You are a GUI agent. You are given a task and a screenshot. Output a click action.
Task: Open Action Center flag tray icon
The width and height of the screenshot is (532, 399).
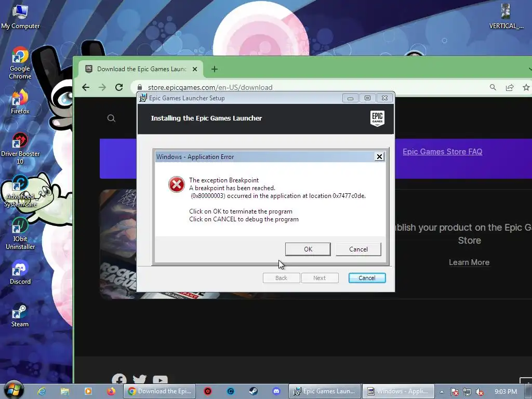(x=454, y=392)
